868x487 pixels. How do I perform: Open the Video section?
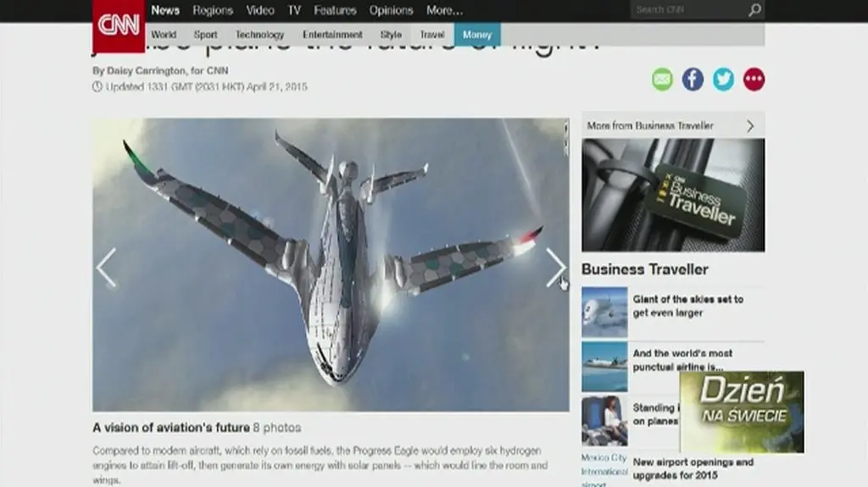coord(260,10)
